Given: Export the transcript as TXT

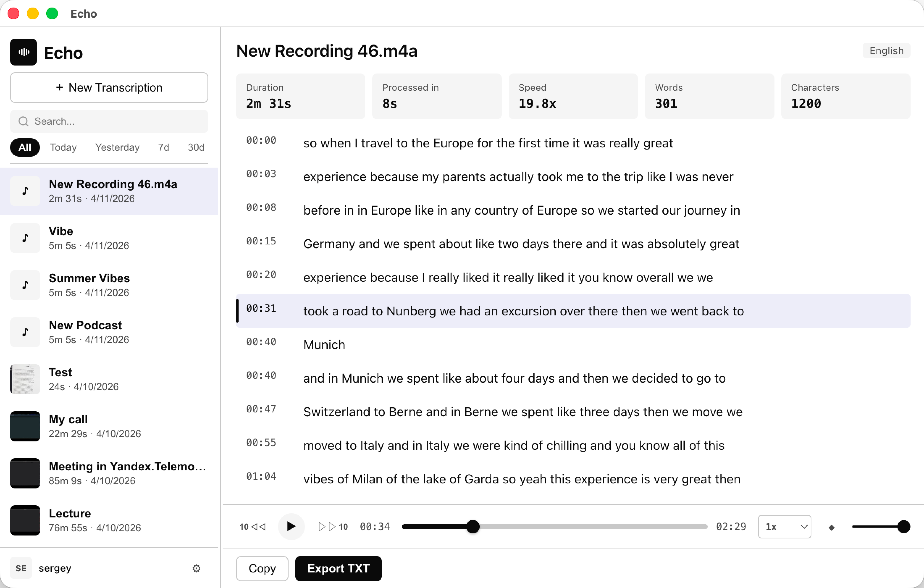Looking at the screenshot, I should (338, 568).
